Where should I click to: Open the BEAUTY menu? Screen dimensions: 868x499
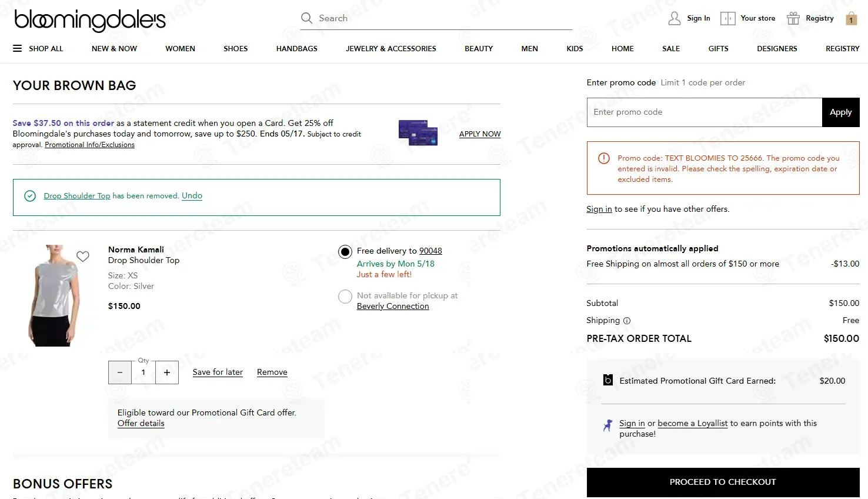(x=479, y=48)
